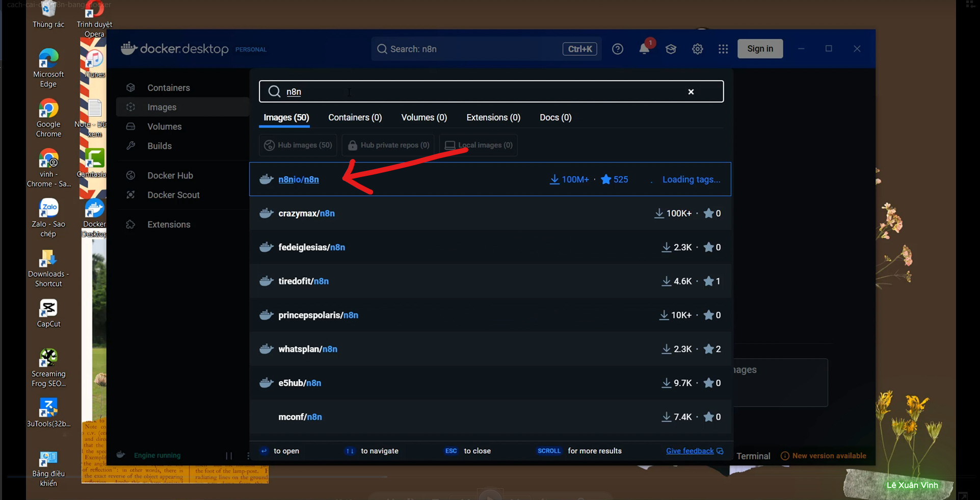Clear the n8n search with X icon
The image size is (980, 500).
[x=691, y=92]
